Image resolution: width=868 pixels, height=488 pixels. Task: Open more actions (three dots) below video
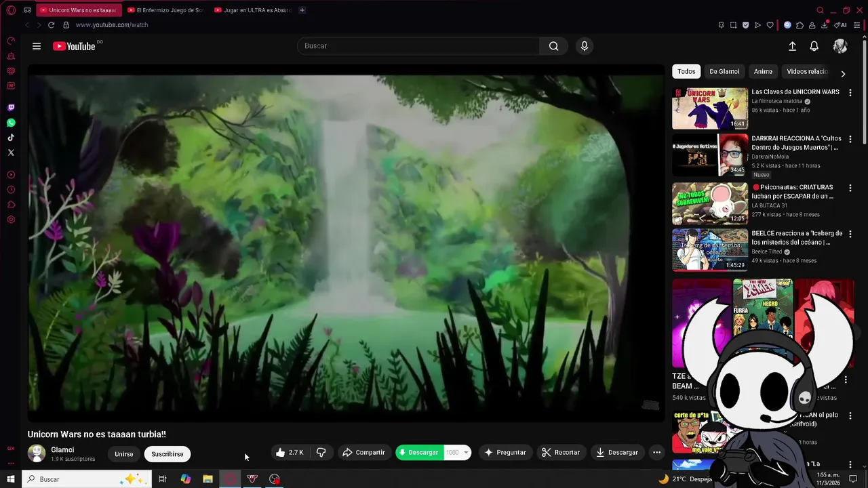[x=656, y=452]
